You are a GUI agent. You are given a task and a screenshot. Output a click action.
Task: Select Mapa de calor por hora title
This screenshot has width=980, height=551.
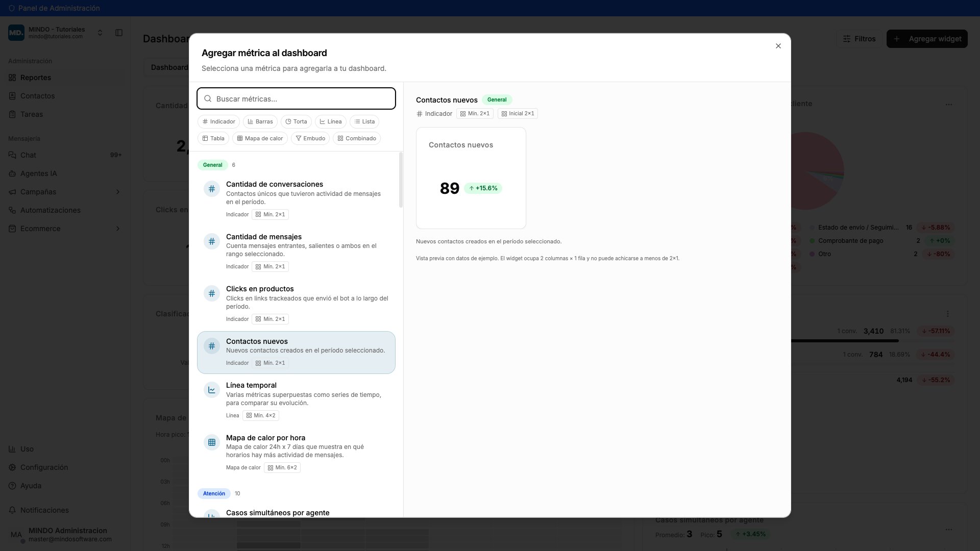(265, 438)
